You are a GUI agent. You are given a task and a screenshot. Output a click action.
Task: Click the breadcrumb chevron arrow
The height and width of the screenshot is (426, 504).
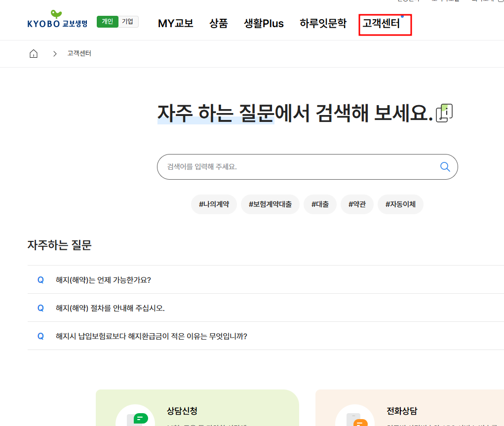tap(55, 54)
